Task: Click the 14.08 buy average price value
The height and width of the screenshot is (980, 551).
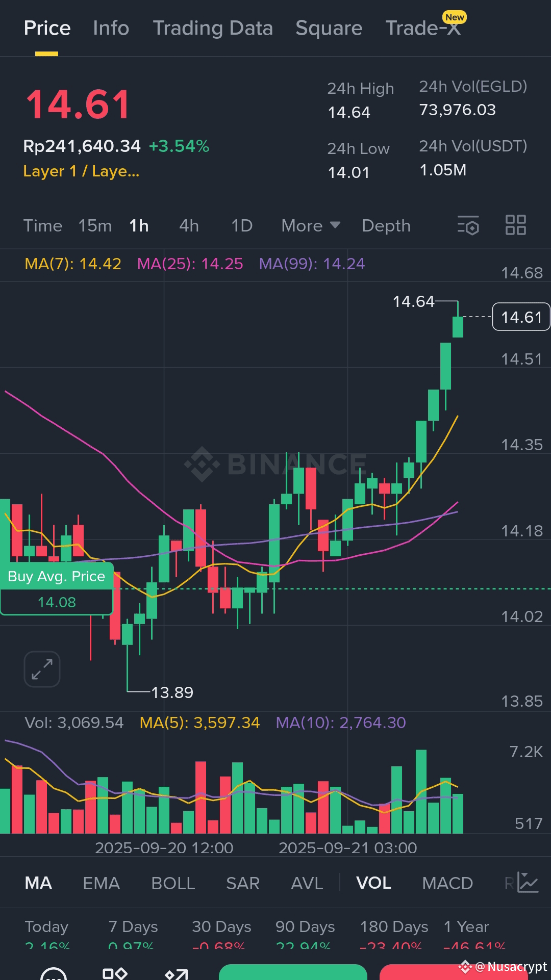Action: 57,602
